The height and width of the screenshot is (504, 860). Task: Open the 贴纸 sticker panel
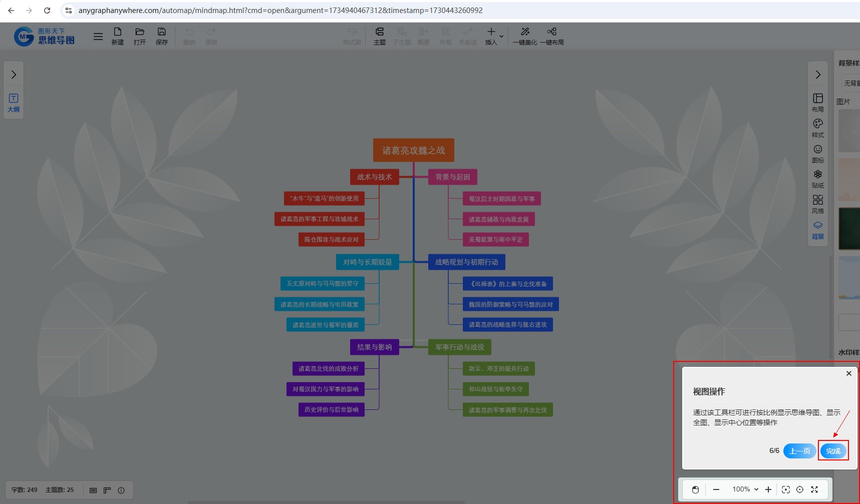pyautogui.click(x=817, y=178)
